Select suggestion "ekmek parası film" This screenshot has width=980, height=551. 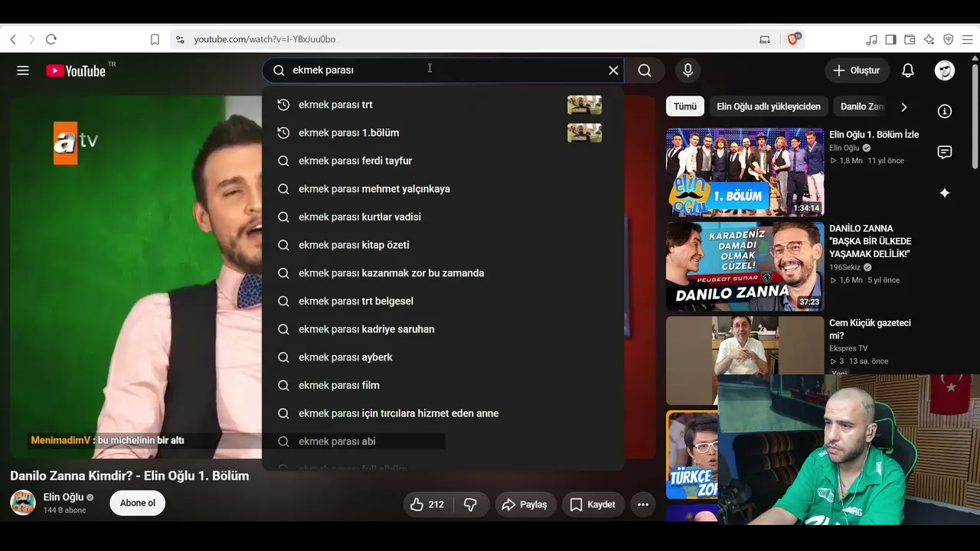point(443,386)
